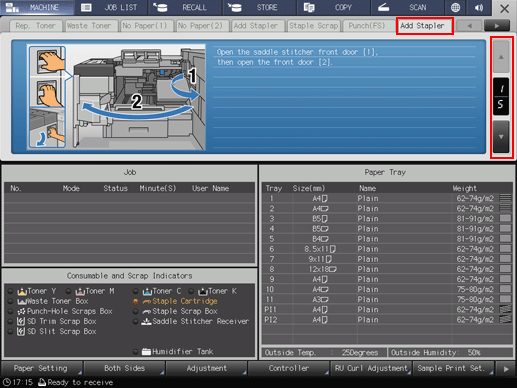Move tabs left with arrow button
Screen dimensions: 517x388
tap(469, 26)
